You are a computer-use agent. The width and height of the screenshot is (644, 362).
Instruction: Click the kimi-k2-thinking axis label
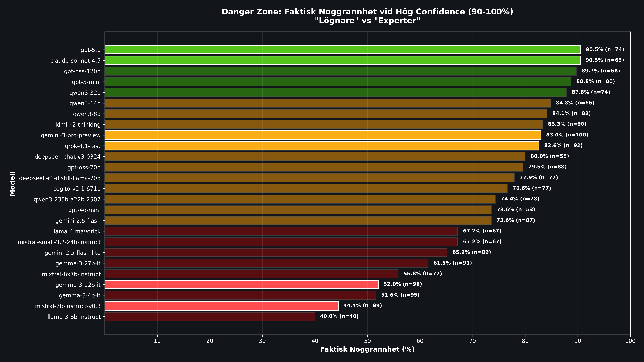click(78, 125)
